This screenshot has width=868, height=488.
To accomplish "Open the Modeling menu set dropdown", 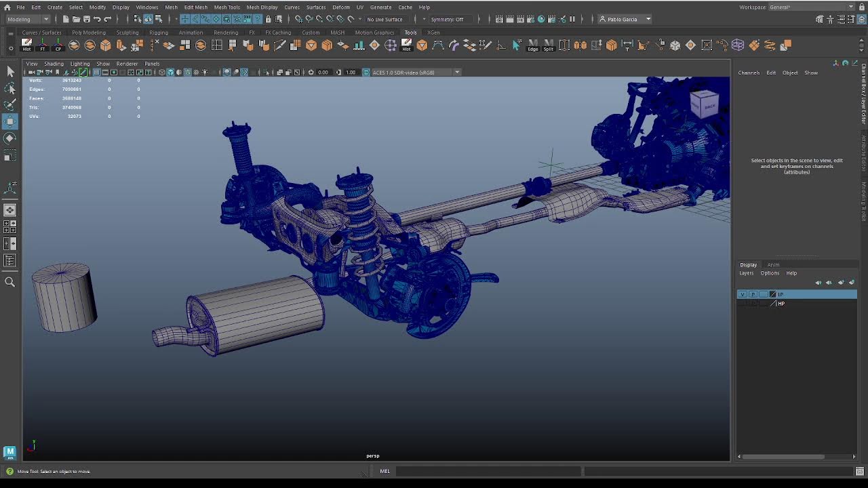I will click(27, 19).
